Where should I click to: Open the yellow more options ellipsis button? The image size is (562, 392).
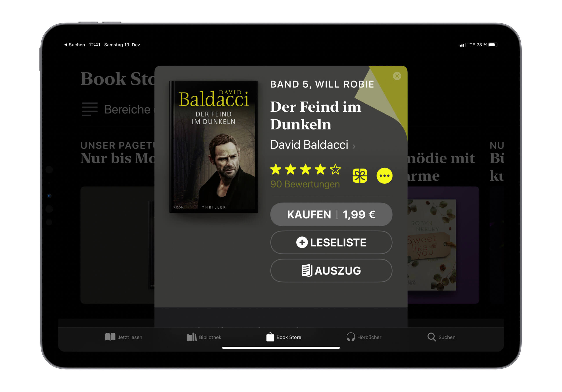[x=384, y=176]
